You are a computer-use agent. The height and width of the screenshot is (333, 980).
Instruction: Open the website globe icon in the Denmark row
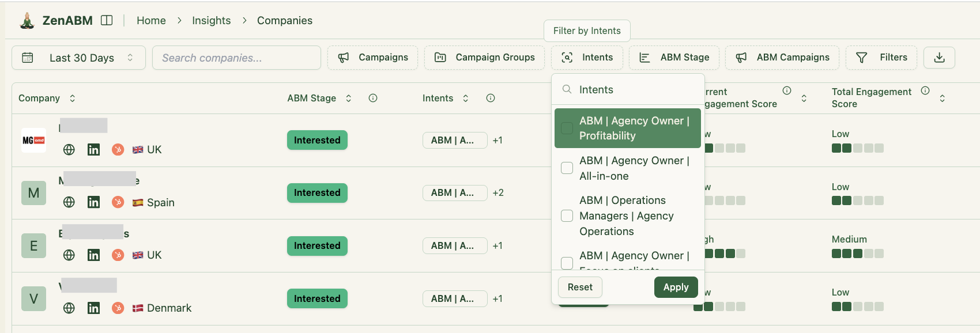[x=69, y=308]
